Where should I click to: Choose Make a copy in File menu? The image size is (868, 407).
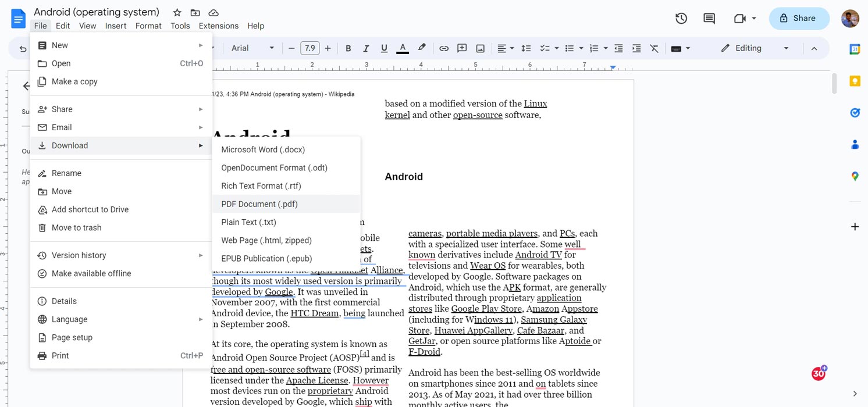pyautogui.click(x=121, y=81)
